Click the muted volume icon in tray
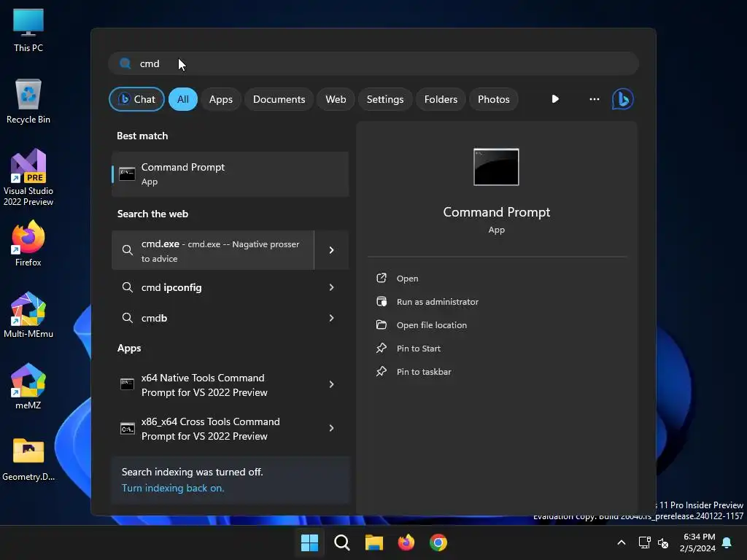The width and height of the screenshot is (747, 560). [662, 542]
